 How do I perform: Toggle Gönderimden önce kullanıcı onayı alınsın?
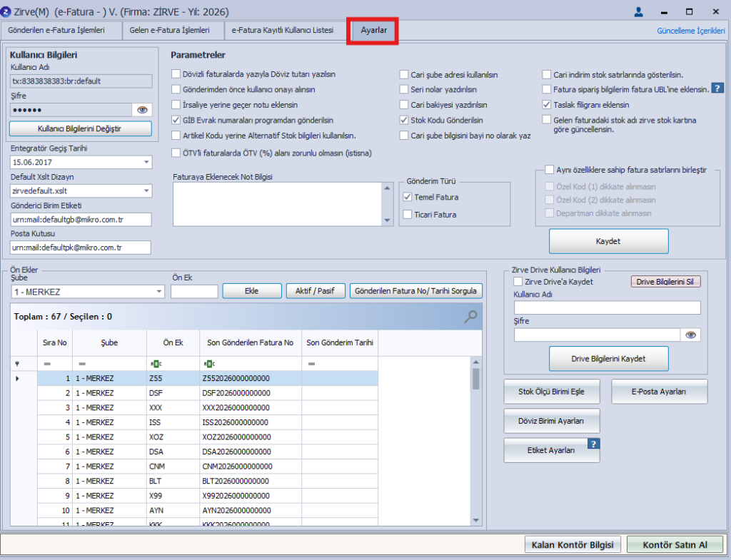[176, 89]
